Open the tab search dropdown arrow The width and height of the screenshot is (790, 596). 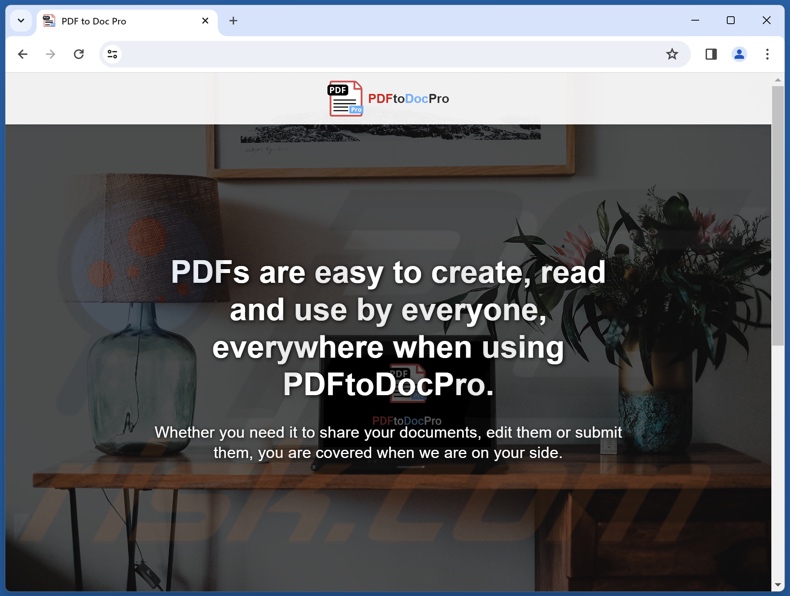(21, 21)
